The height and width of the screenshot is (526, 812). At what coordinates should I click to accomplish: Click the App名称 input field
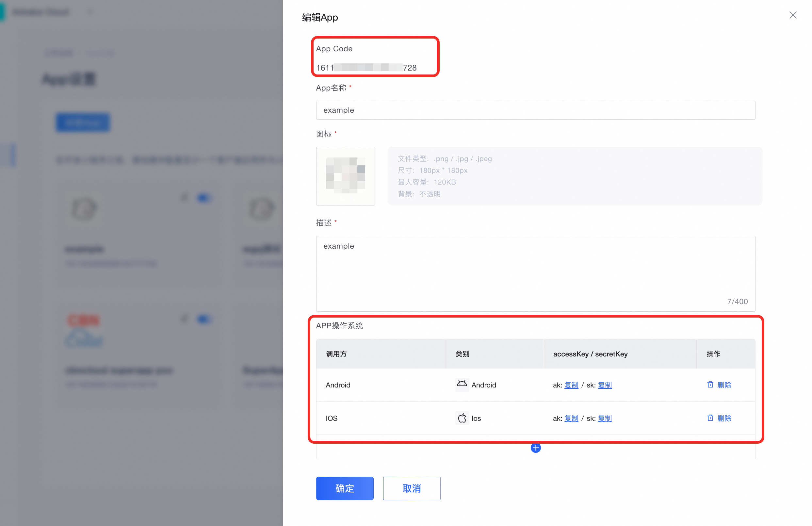535,110
